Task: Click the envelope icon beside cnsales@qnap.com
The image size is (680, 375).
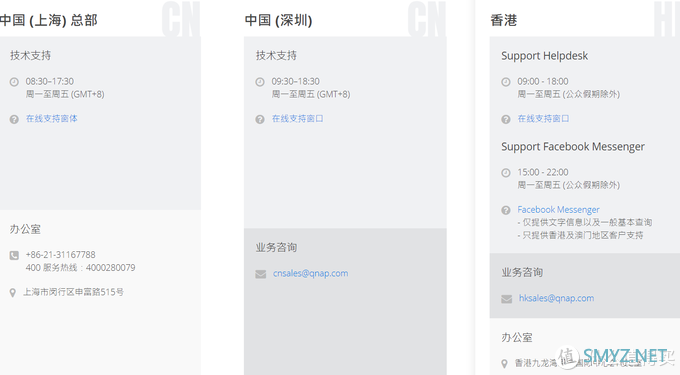Action: [261, 274]
